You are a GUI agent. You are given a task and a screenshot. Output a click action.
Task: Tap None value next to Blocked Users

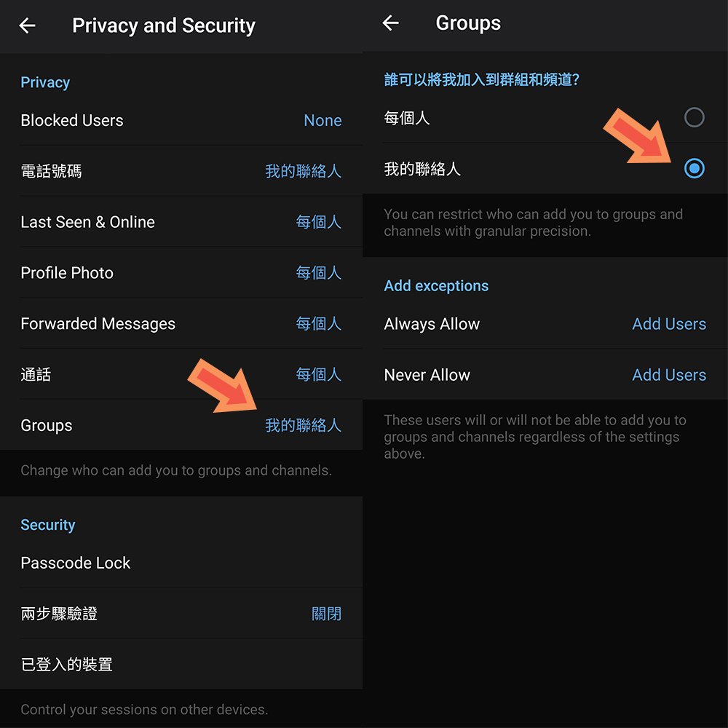tap(323, 120)
